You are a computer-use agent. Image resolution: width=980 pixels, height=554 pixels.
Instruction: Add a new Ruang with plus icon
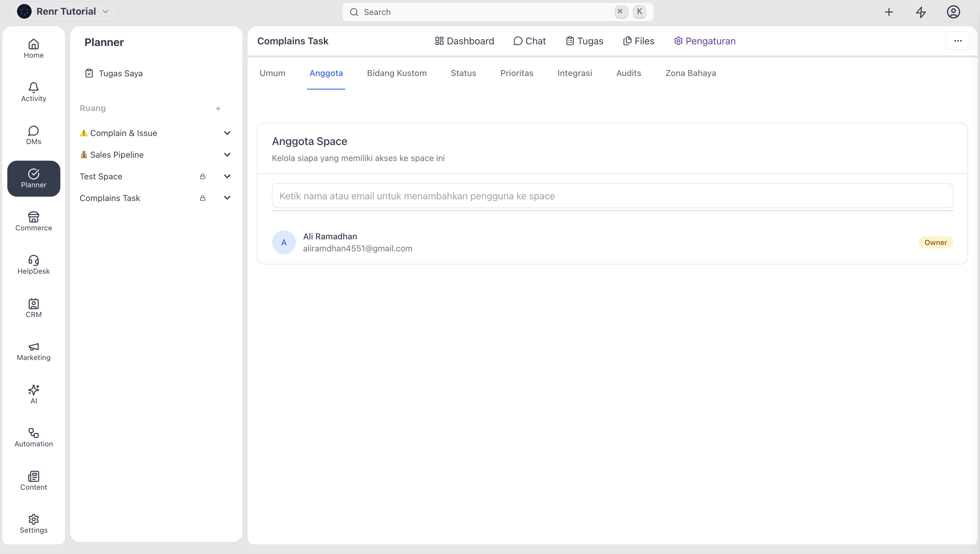tap(218, 108)
